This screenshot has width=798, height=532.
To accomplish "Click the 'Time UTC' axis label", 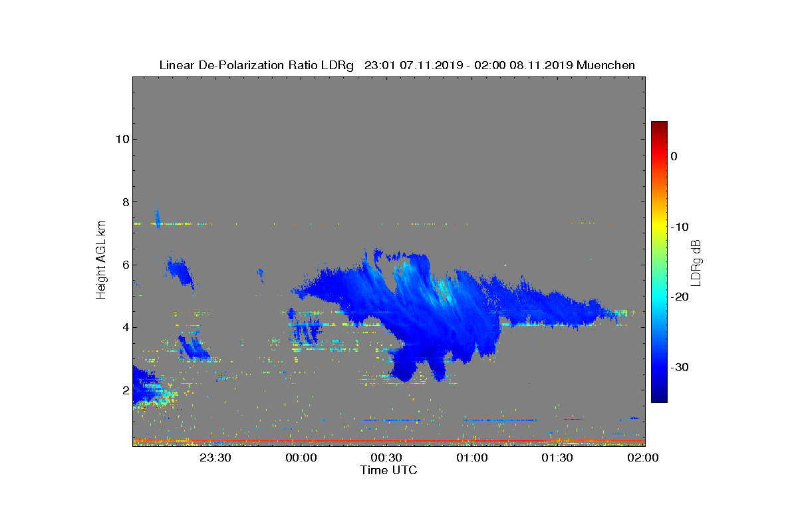I will [389, 470].
